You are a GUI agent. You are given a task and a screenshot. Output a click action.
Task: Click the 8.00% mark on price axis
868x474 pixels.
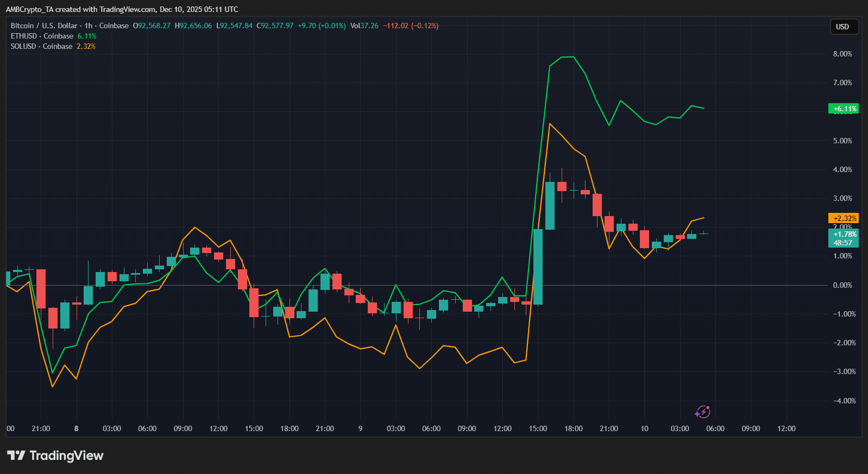click(x=842, y=54)
